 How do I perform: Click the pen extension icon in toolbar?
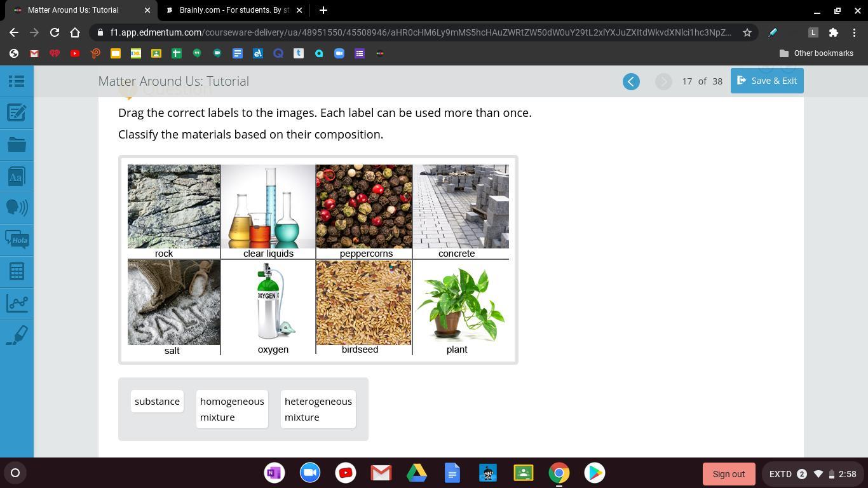coord(773,32)
